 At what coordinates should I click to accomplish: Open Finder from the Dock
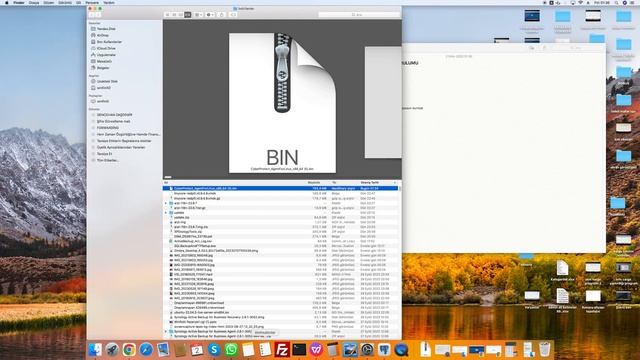[95, 350]
